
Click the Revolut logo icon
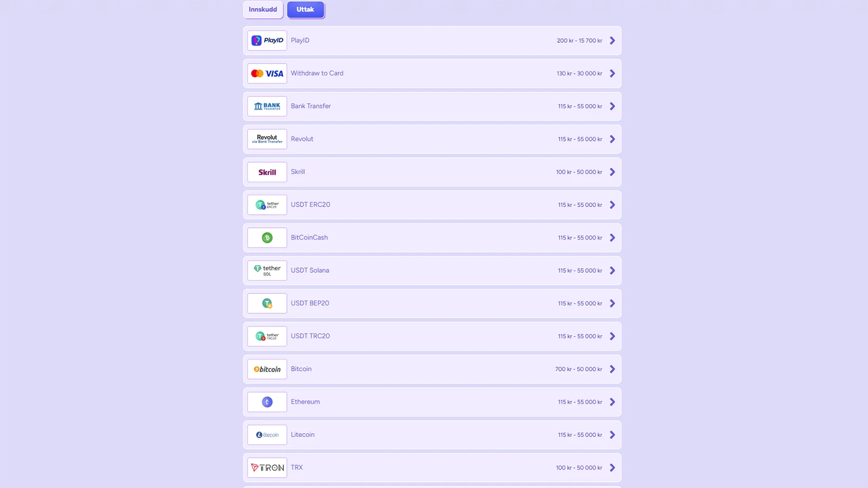click(267, 139)
